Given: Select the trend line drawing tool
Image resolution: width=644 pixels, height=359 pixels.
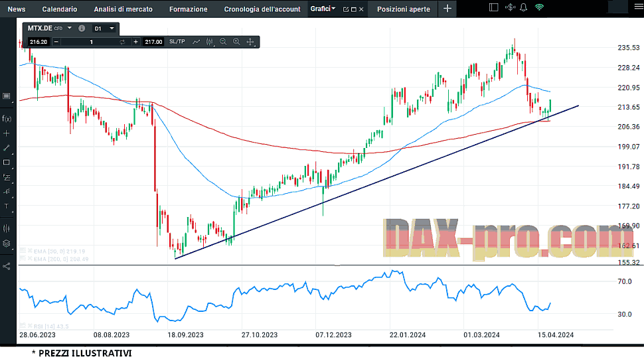Looking at the screenshot, I should coord(6,148).
